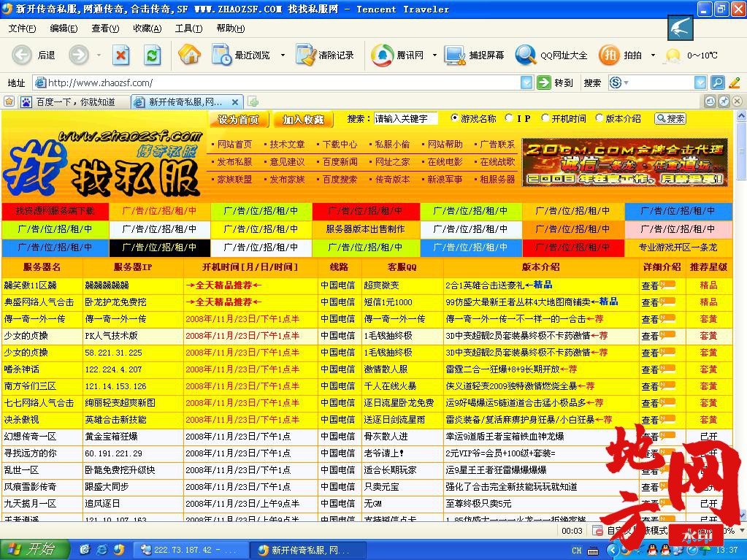Open the 发布私服 link
This screenshot has width=747, height=560.
pyautogui.click(x=234, y=162)
